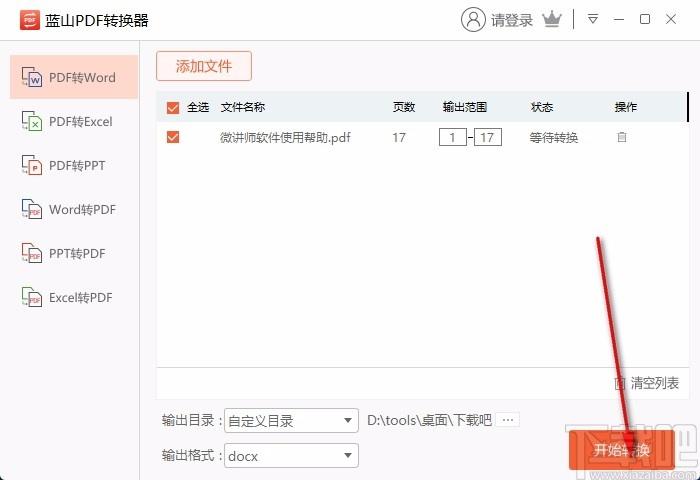Viewport: 700px width, 480px height.
Task: Delete 微讲师软件使用帮助.pdf with trash icon
Action: click(x=622, y=137)
